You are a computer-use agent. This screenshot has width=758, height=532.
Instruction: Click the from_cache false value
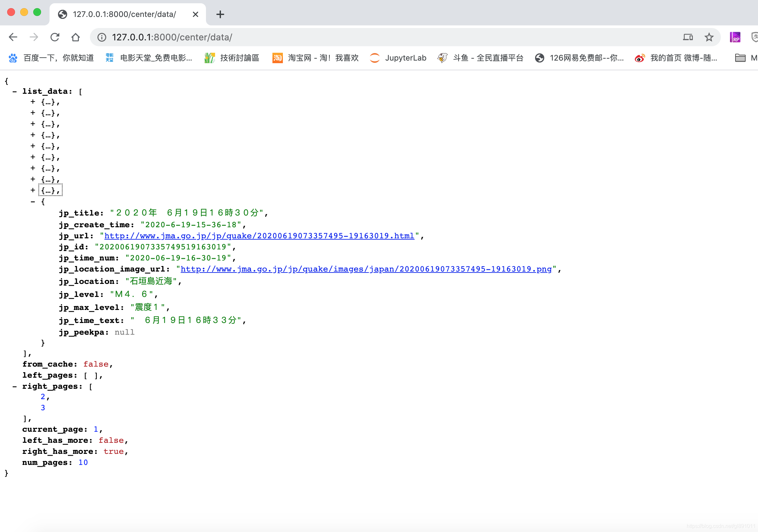coord(96,364)
